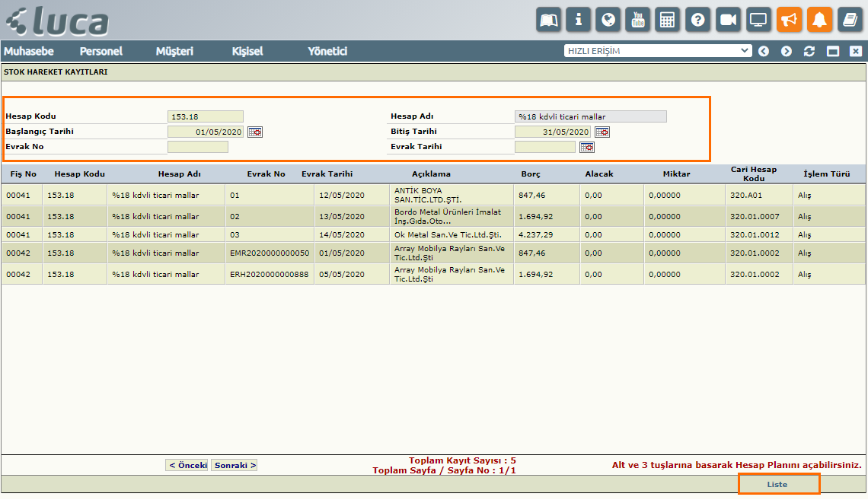Click the Evrak Tarihi column header

[327, 174]
